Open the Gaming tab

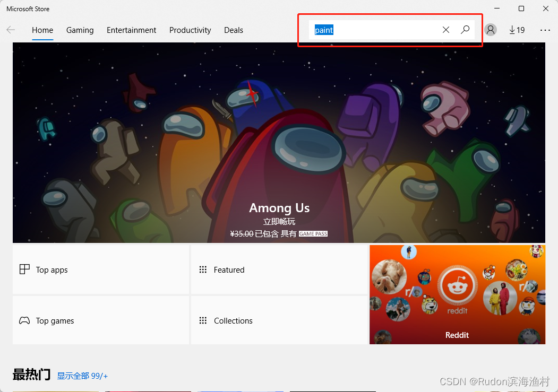[80, 30]
